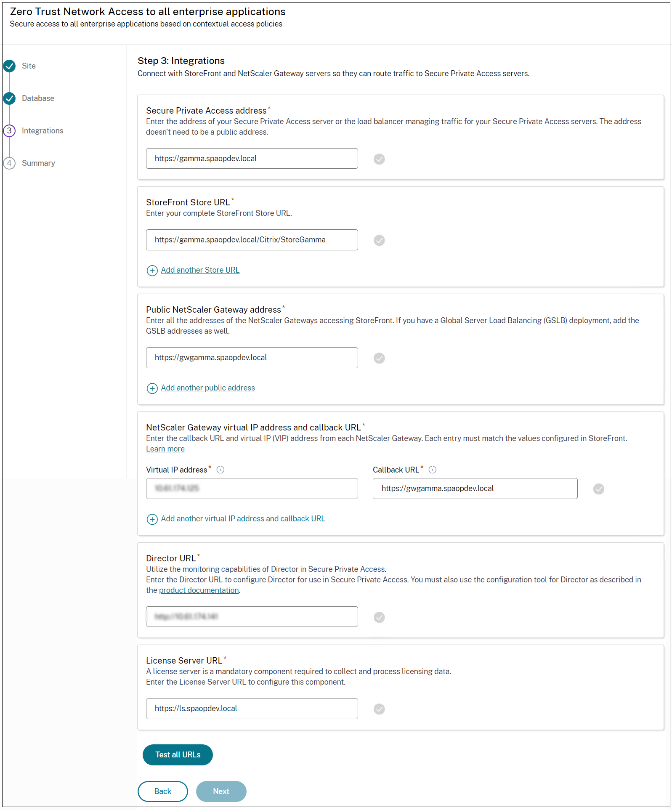Click the validation check icon beside License Server URL field
Viewport: 672px width, 810px height.
tap(379, 709)
